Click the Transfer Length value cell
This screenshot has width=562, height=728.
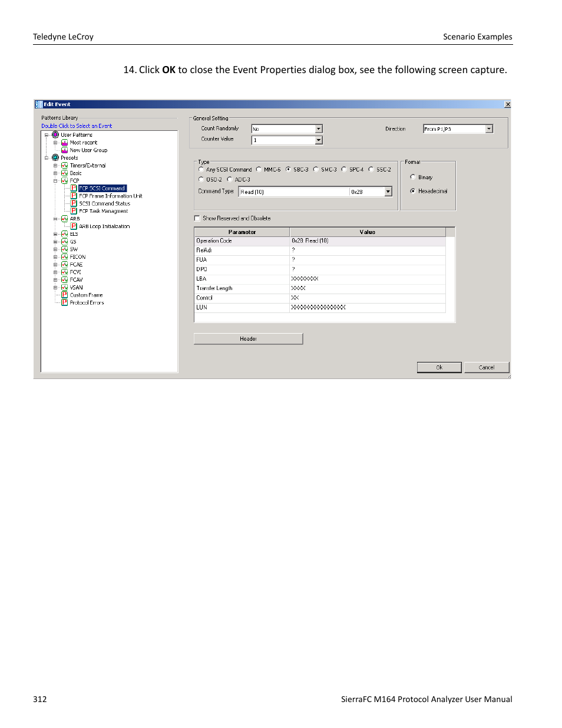368,288
